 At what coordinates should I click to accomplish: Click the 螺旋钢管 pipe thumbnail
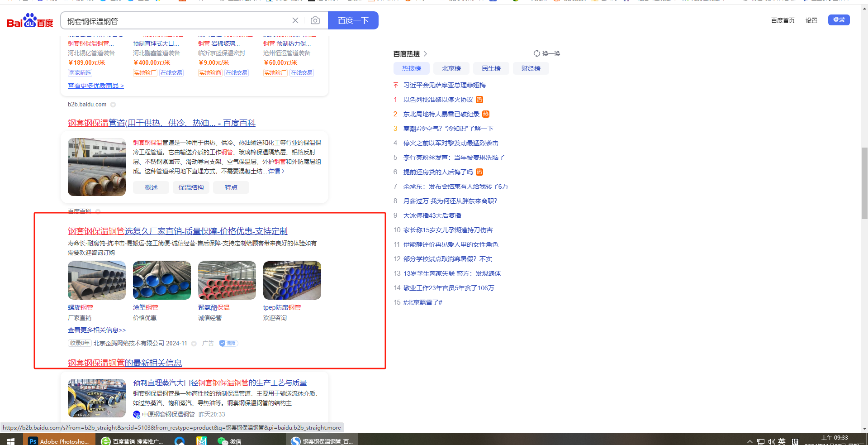point(97,280)
